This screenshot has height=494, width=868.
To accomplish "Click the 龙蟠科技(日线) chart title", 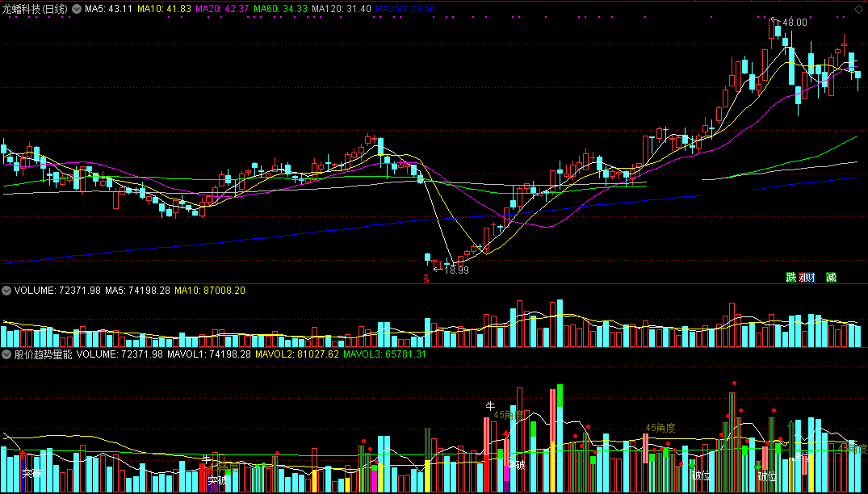I will point(35,9).
